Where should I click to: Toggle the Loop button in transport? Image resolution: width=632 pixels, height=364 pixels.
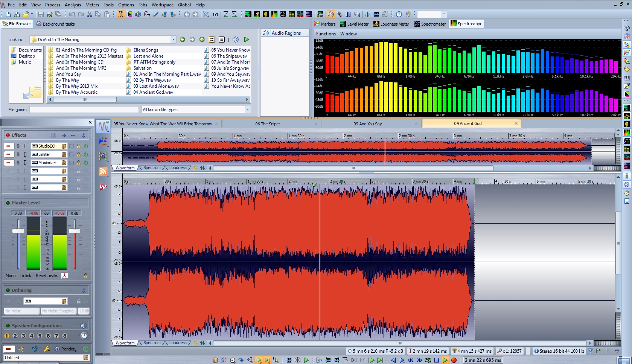coord(428,360)
